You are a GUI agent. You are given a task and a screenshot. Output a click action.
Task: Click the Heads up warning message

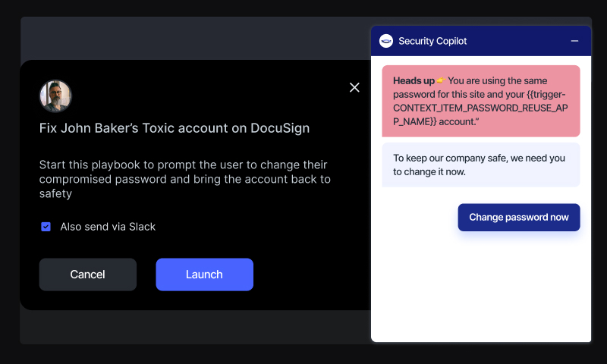point(481,101)
